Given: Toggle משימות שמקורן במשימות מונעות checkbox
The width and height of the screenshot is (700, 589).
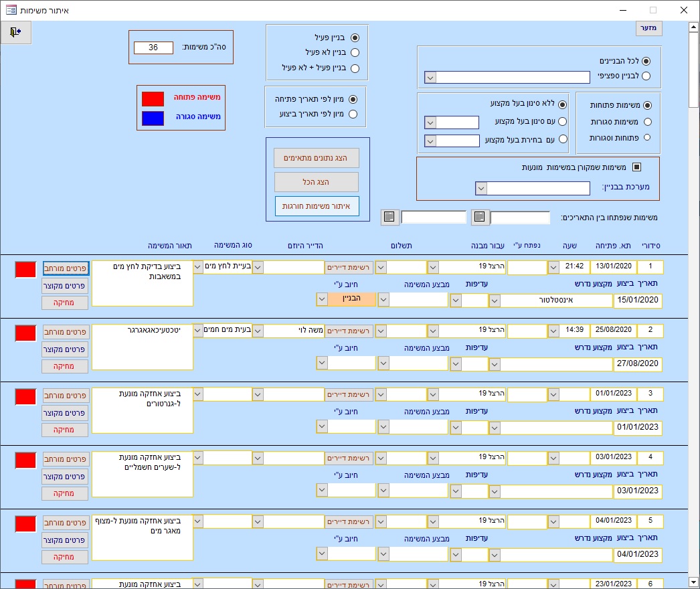Looking at the screenshot, I should point(636,167).
